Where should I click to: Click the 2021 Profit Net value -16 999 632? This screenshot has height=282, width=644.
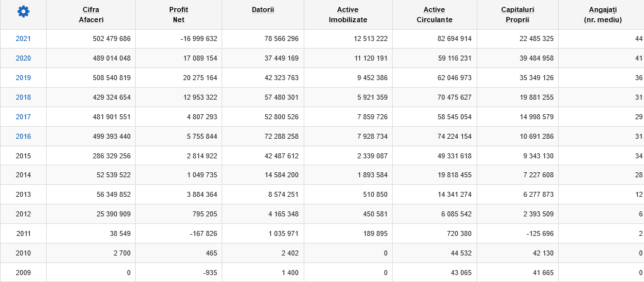click(189, 38)
